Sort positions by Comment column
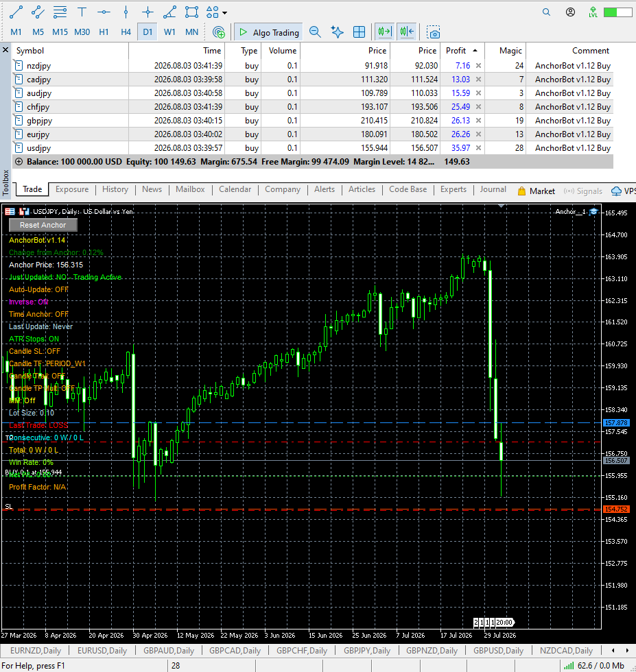The width and height of the screenshot is (636, 672). tap(569, 51)
